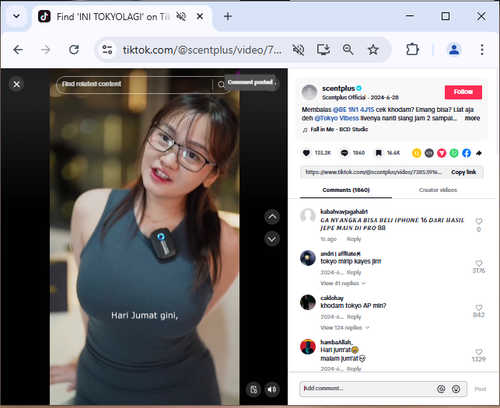This screenshot has height=408, width=500.
Task: Expand View 124 replies
Action: click(345, 328)
